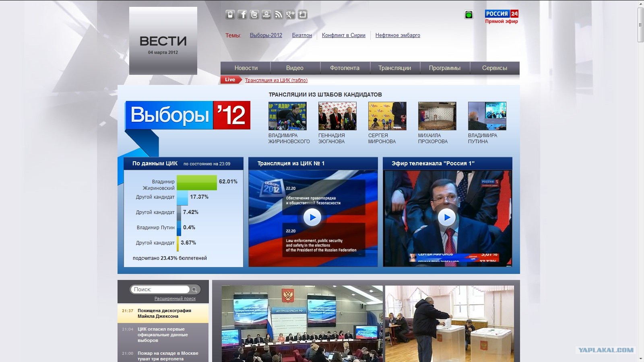Open the Программы menu
Viewport: 644px width, 362px height.
(445, 68)
